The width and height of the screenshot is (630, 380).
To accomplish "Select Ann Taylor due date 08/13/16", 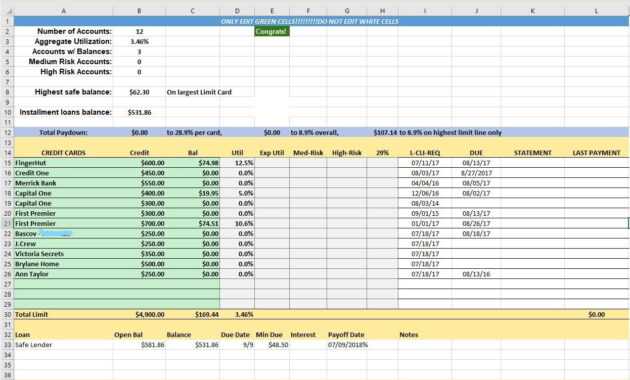I will [476, 274].
